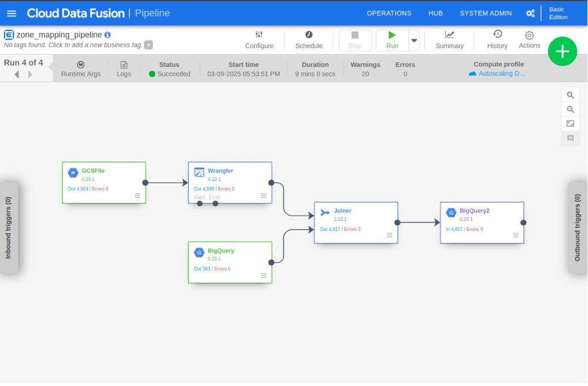Zoom out on the pipeline canvas

point(570,109)
